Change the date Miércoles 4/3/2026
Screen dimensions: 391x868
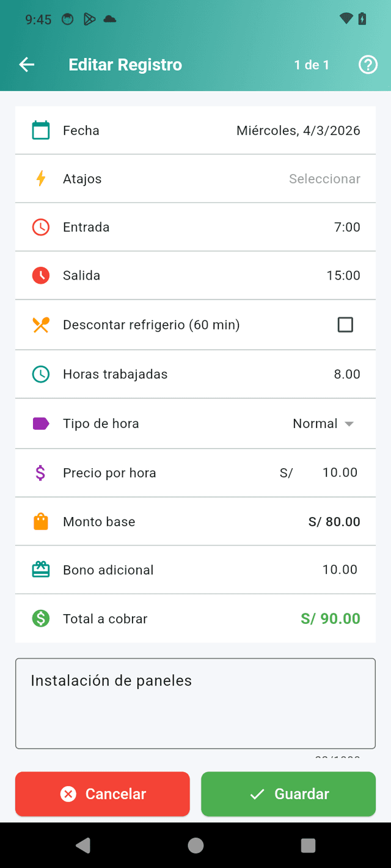(299, 130)
